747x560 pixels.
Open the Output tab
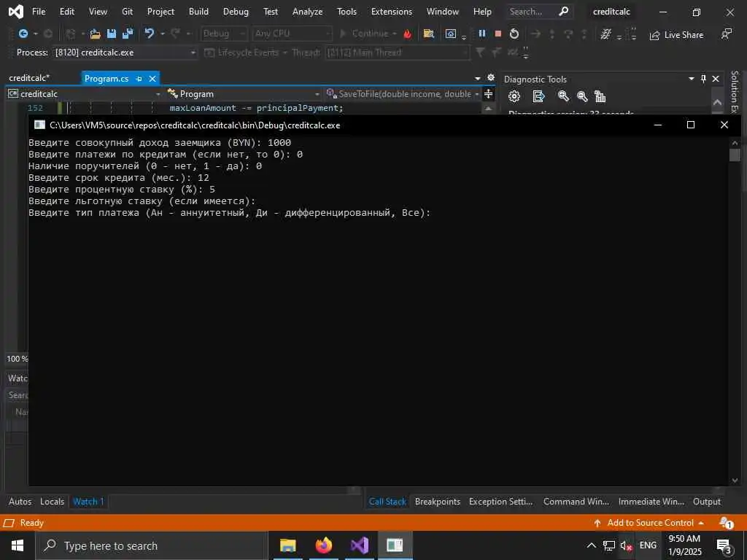706,502
